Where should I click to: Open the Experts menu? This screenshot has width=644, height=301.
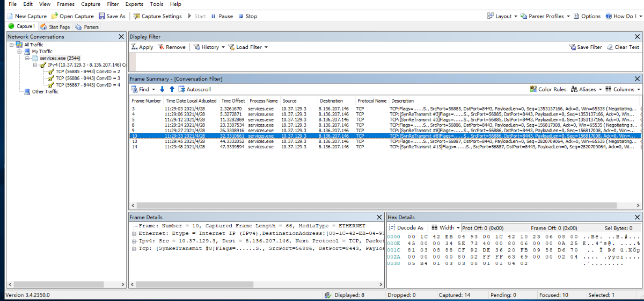click(134, 4)
